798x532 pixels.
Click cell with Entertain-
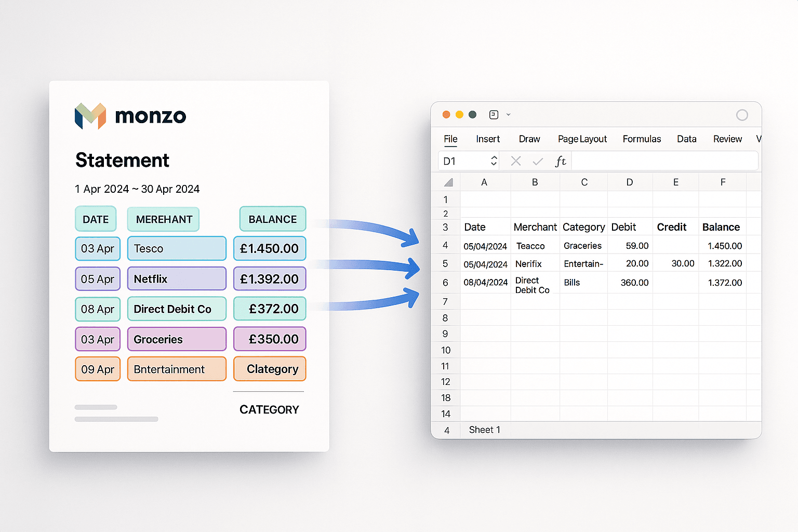pos(583,263)
